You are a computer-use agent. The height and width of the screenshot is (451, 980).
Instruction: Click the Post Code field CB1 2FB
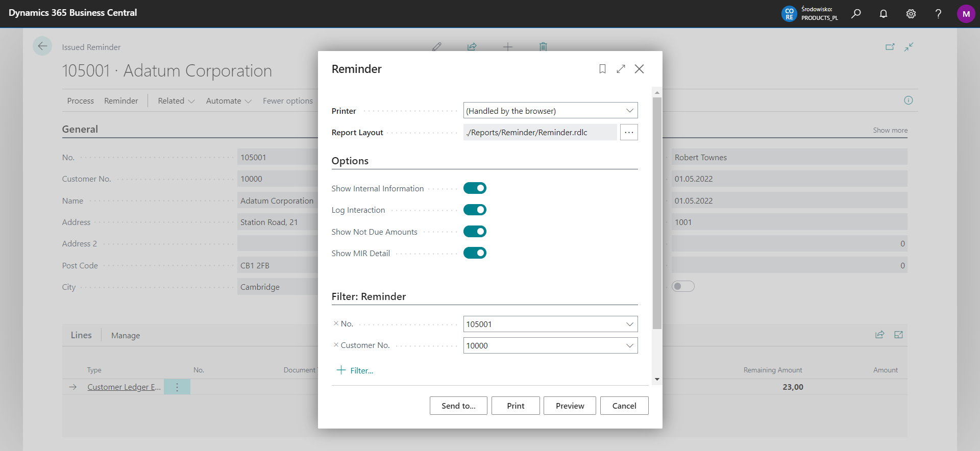[x=278, y=265]
